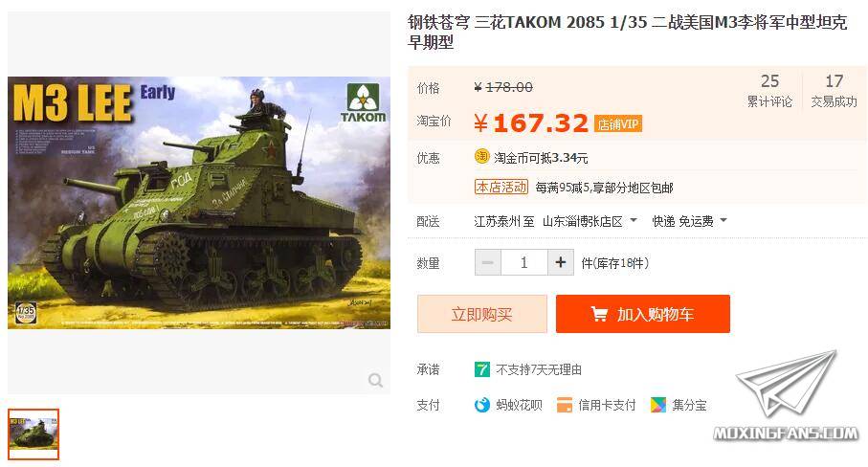The height and width of the screenshot is (467, 868).
Task: Click the 立即购买 buy now button
Action: point(481,314)
